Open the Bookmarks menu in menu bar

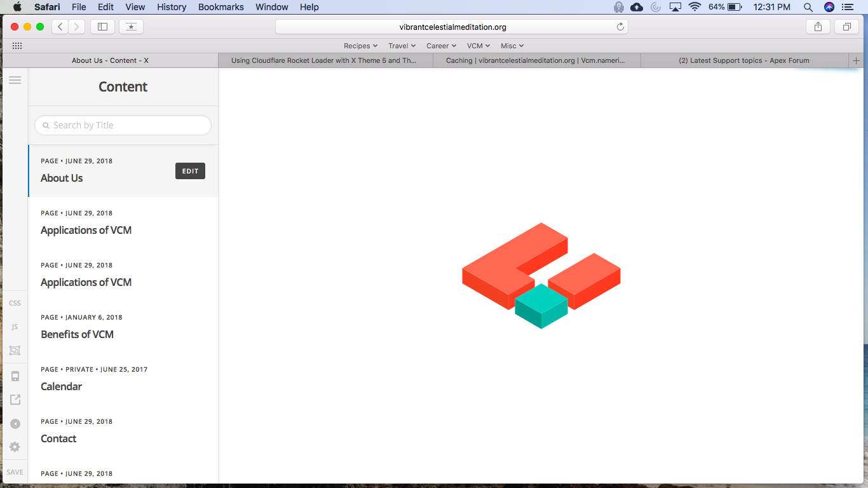pyautogui.click(x=220, y=7)
